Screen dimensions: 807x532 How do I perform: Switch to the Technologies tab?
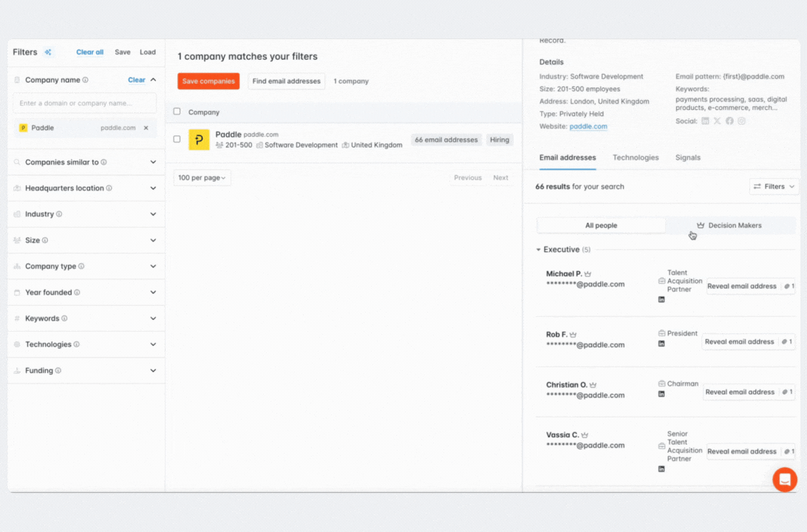coord(636,157)
